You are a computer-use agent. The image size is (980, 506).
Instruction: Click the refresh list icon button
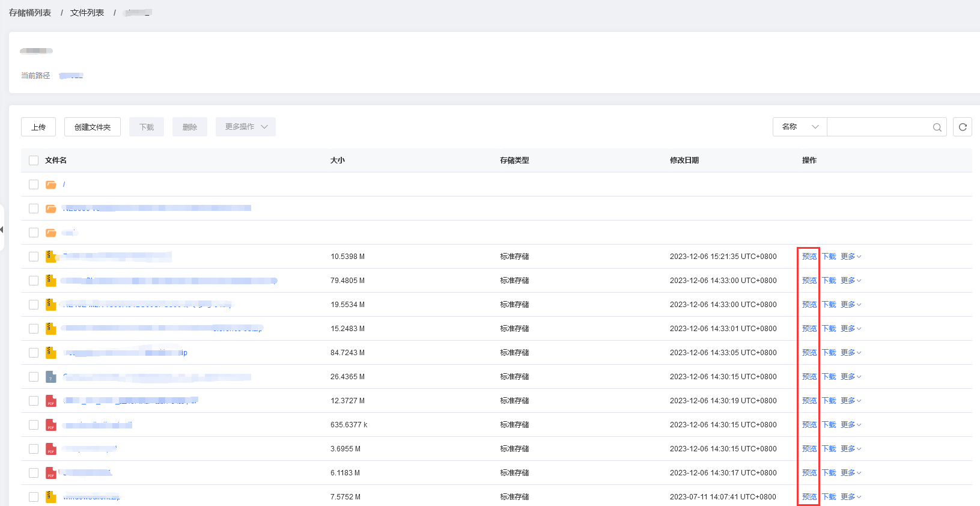(x=963, y=127)
